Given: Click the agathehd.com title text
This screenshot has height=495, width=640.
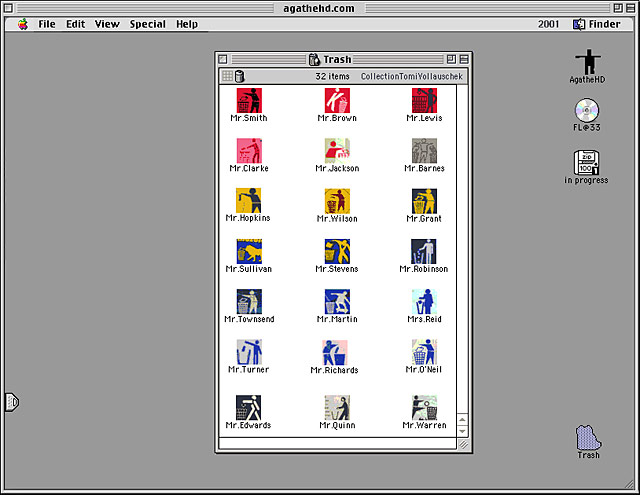Looking at the screenshot, I should point(319,8).
